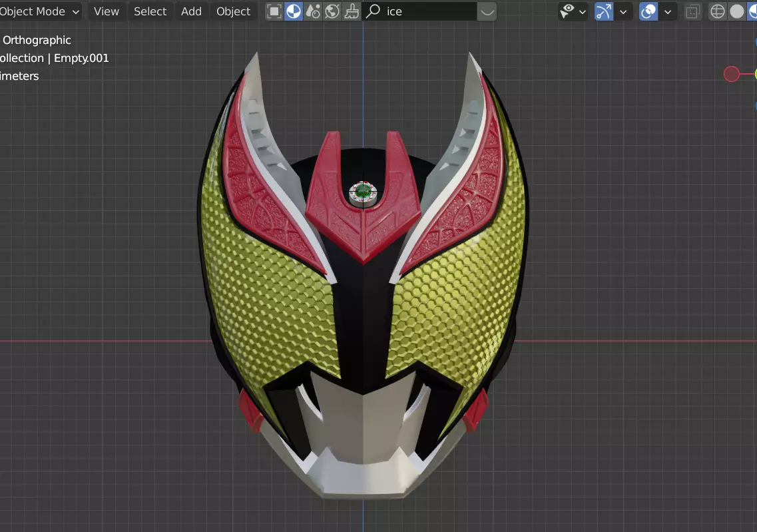Click the globe icon in the header
The width and height of the screenshot is (757, 532).
coord(332,11)
